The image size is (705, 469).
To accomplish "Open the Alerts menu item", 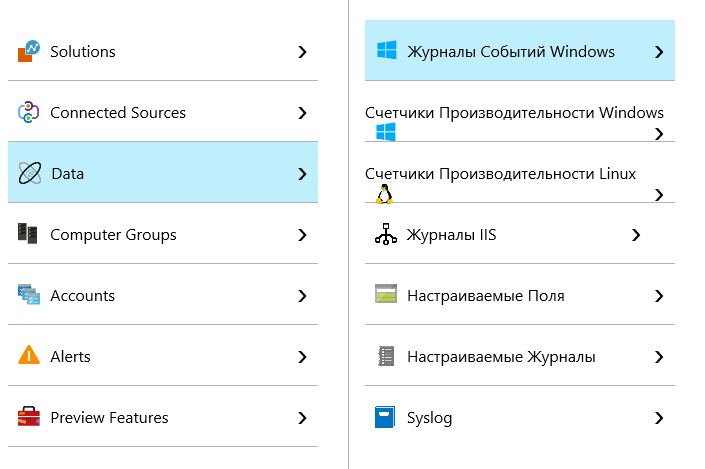I will [70, 356].
